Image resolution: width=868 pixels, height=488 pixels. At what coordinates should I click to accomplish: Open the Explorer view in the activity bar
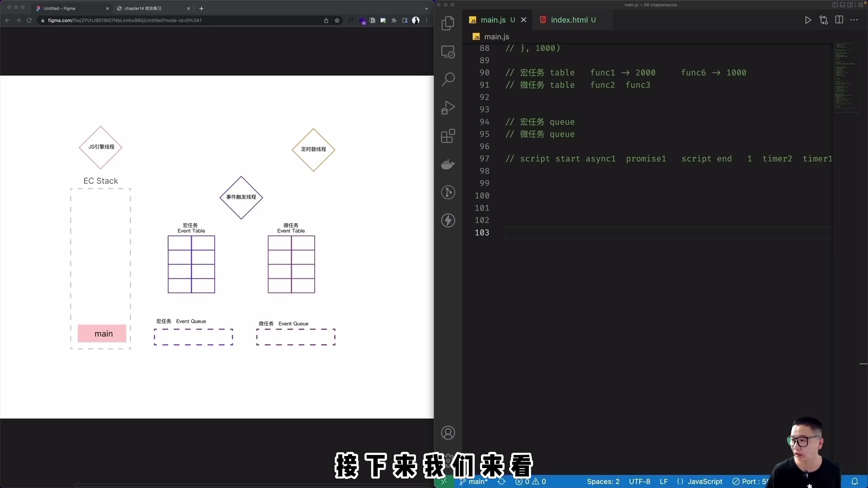pyautogui.click(x=448, y=23)
